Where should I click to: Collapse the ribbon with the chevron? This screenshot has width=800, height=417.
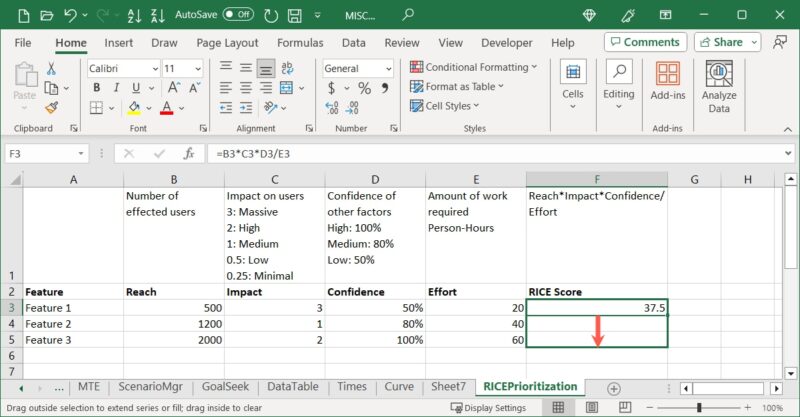(788, 130)
